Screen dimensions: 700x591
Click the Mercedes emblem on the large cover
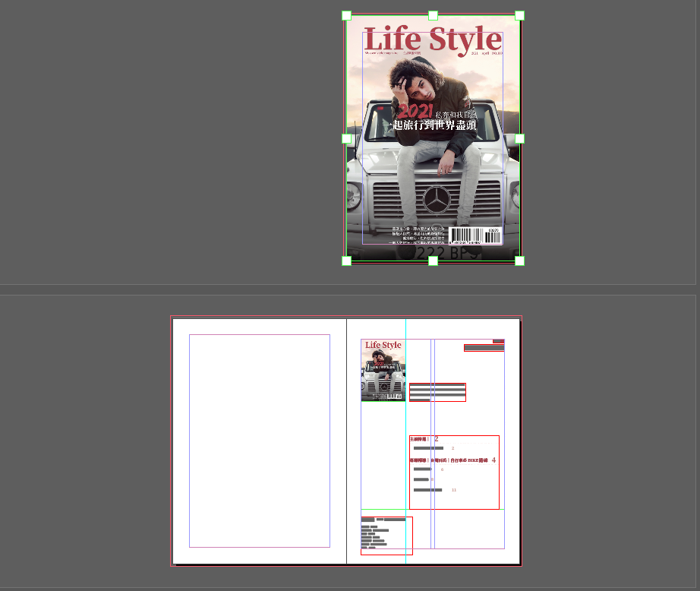coord(436,200)
